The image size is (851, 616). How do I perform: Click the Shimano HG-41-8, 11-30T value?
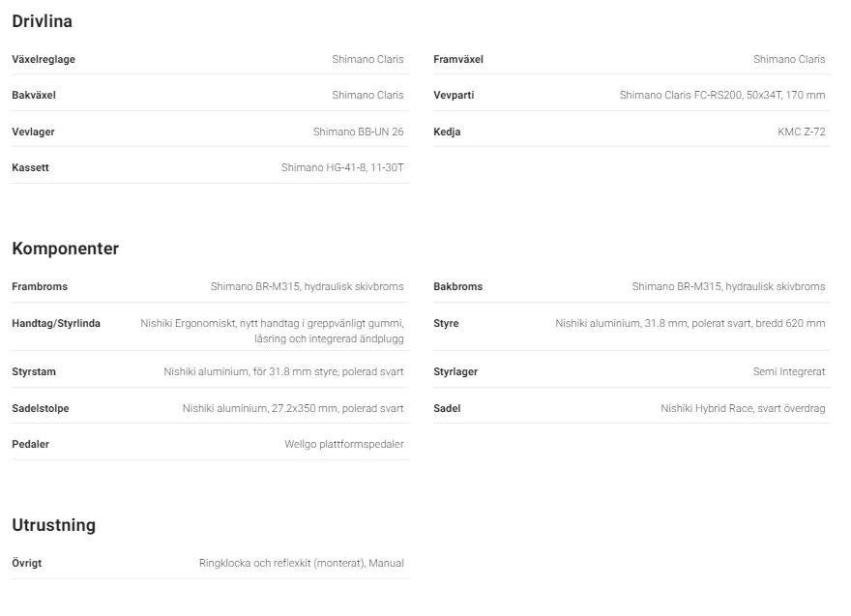(x=342, y=167)
